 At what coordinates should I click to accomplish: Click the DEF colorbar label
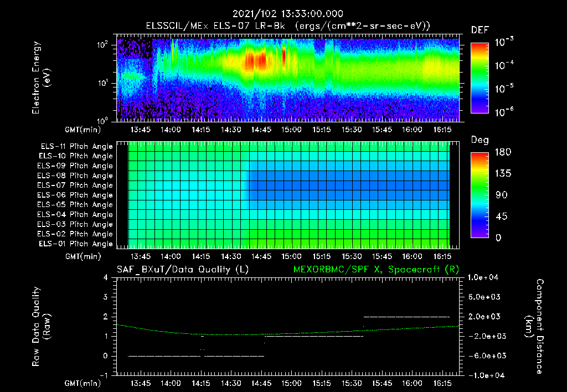pyautogui.click(x=480, y=30)
